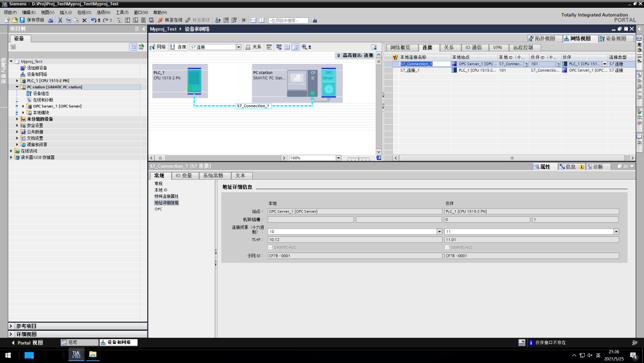
Task: Toggle project tree detail view icon
Action: click(x=134, y=47)
